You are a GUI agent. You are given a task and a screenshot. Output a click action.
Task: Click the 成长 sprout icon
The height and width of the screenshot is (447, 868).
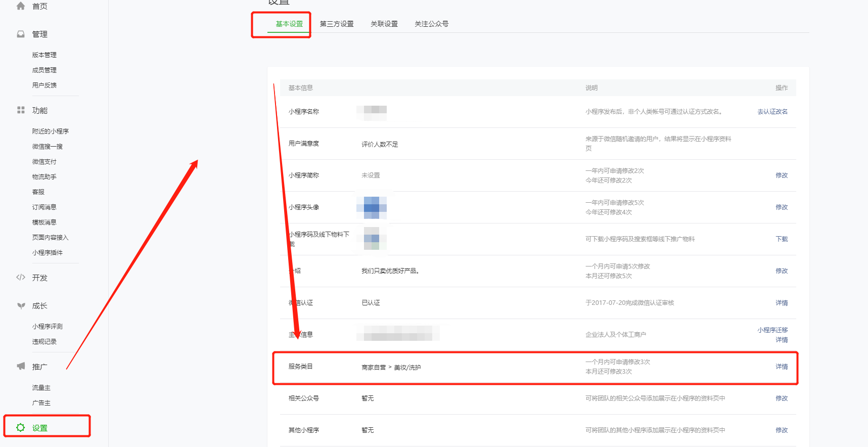21,306
